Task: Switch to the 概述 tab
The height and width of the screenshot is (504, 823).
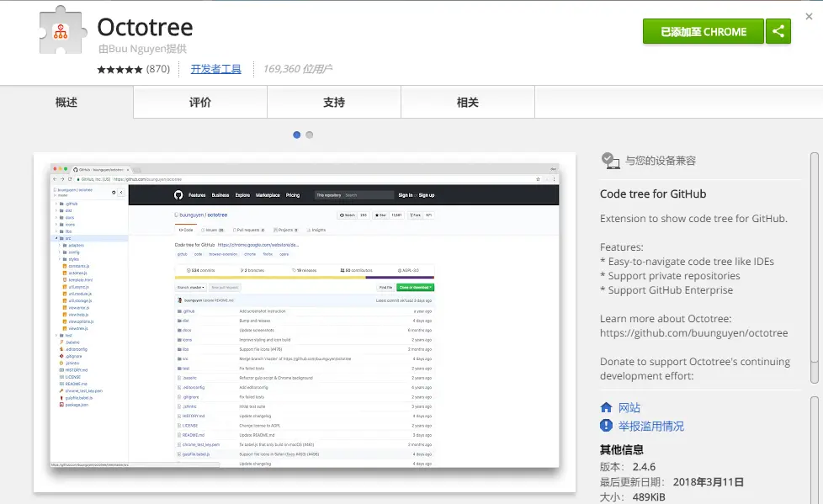Action: [x=66, y=103]
